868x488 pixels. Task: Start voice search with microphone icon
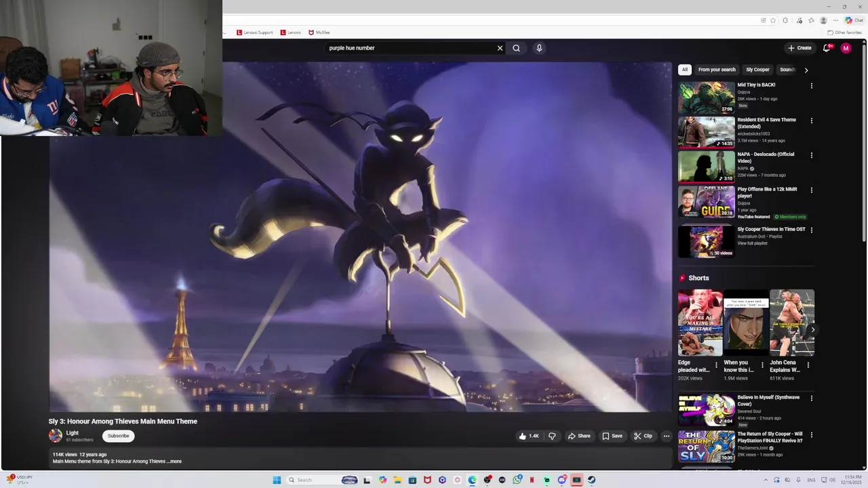(539, 48)
